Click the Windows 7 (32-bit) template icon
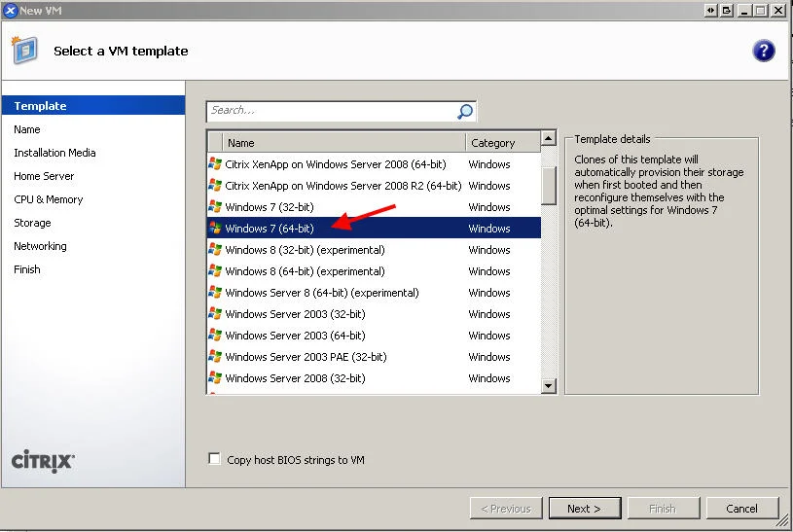Screen dimensions: 793x532 215,207
